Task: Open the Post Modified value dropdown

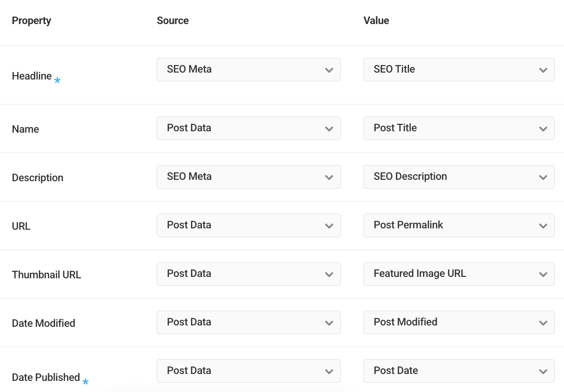Action: click(x=459, y=322)
